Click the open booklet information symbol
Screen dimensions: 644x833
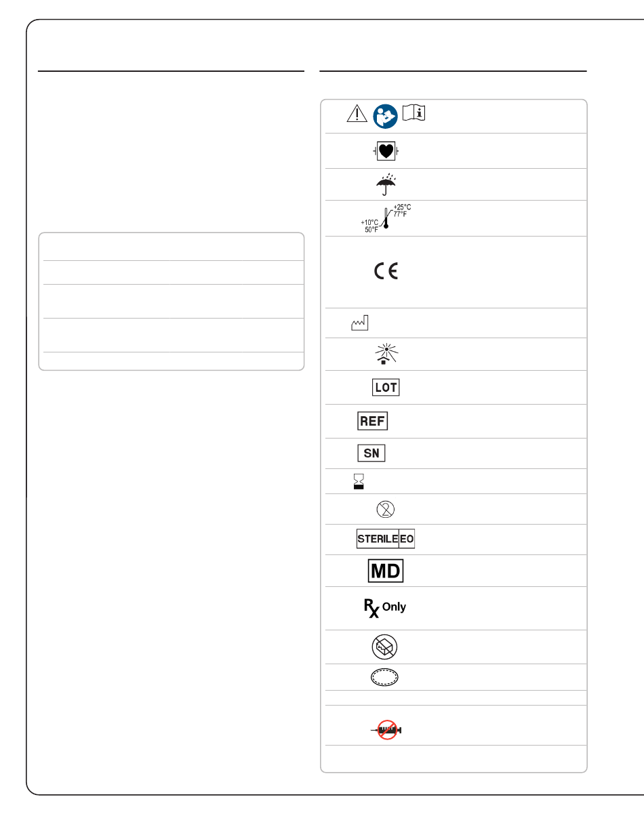[414, 113]
